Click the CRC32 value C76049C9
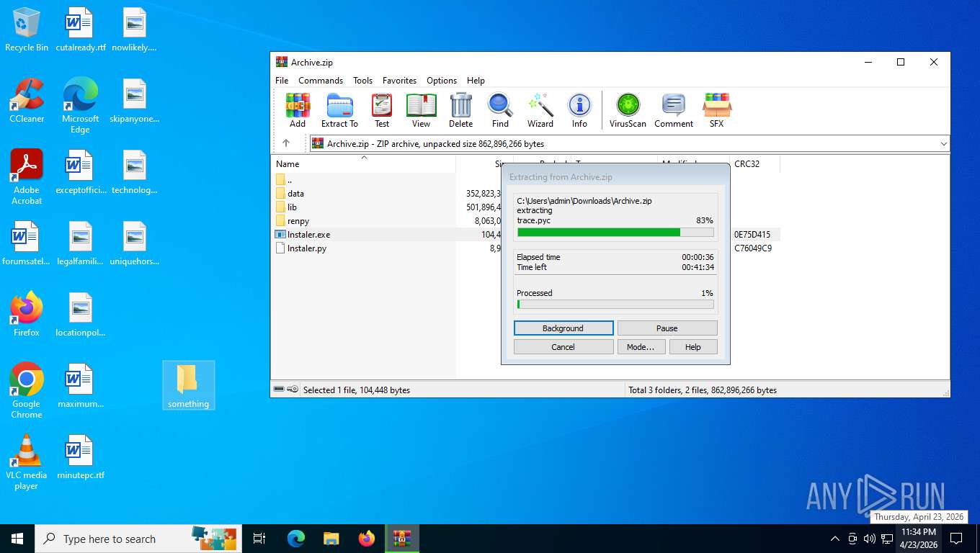Viewport: 980px width, 553px height. (753, 248)
